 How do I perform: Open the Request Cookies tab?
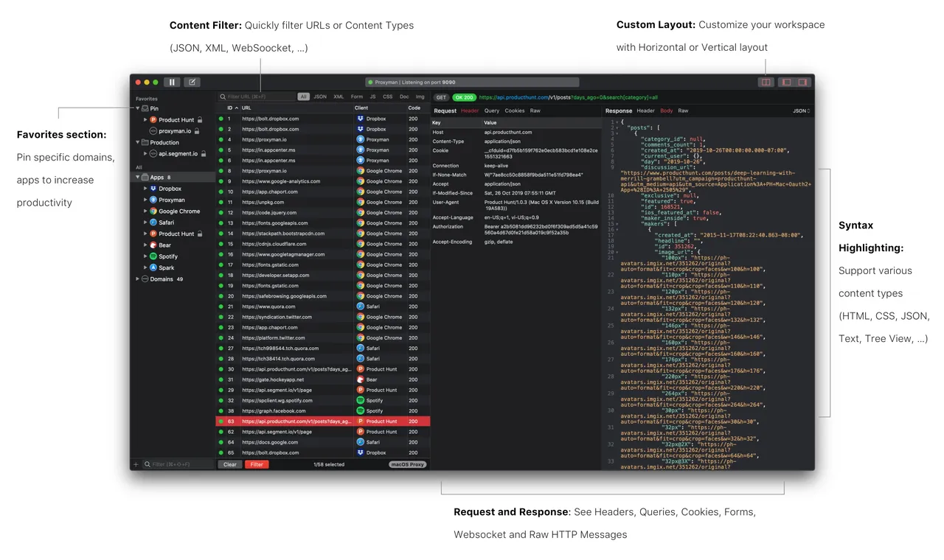[515, 111]
